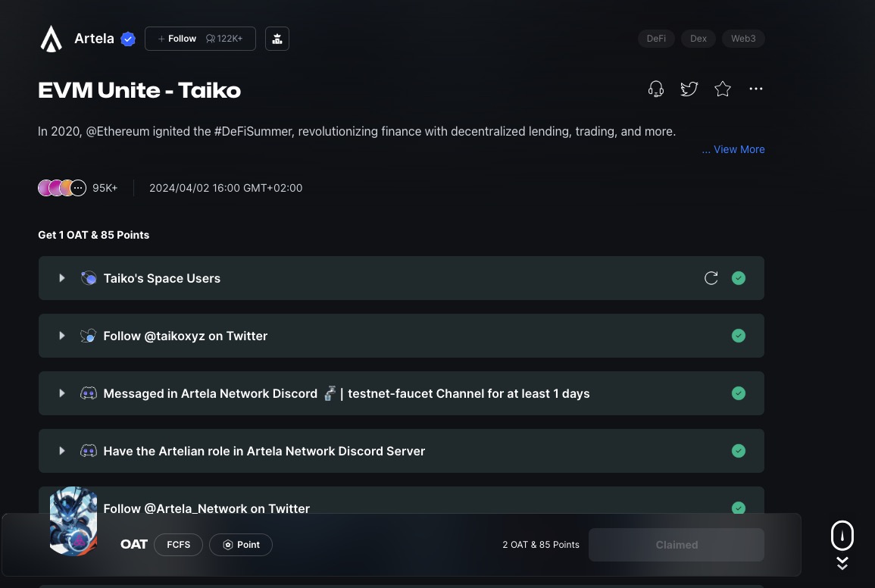Click the scroll-down mouse indicator icon
Image resolution: width=875 pixels, height=588 pixels.
(842, 536)
